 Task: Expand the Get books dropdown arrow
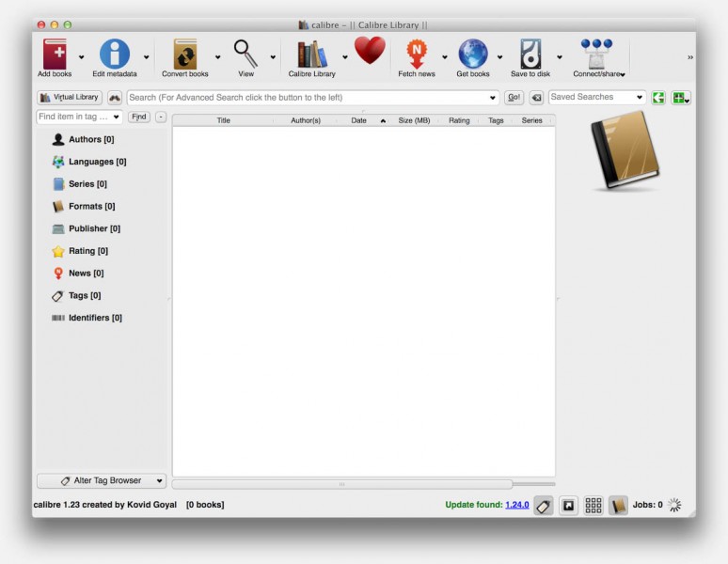tap(499, 57)
